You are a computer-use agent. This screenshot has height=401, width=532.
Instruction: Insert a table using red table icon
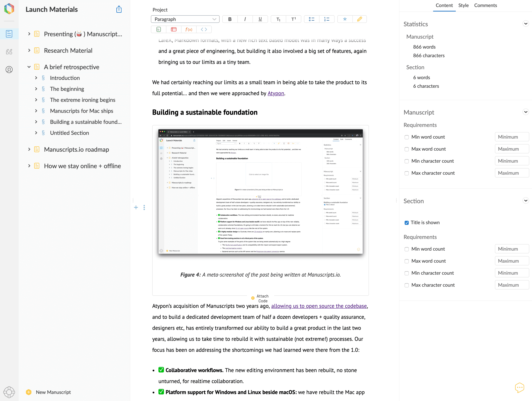(x=173, y=29)
